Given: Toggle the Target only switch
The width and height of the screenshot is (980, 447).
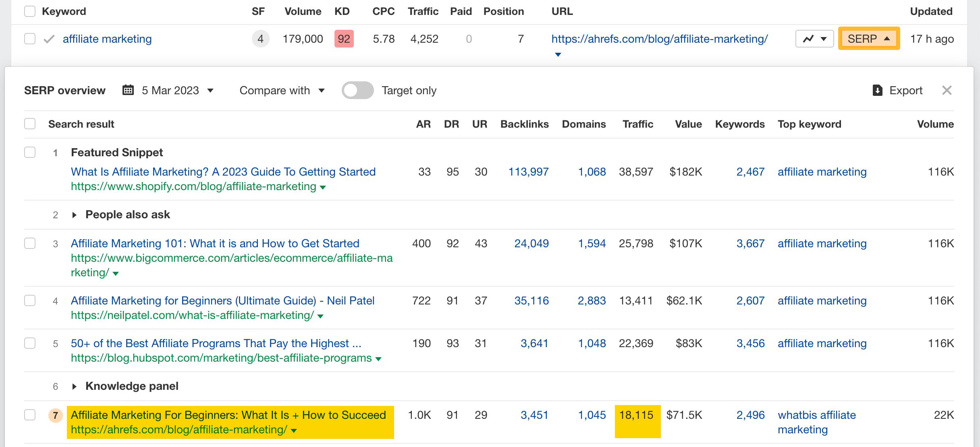Looking at the screenshot, I should (357, 90).
